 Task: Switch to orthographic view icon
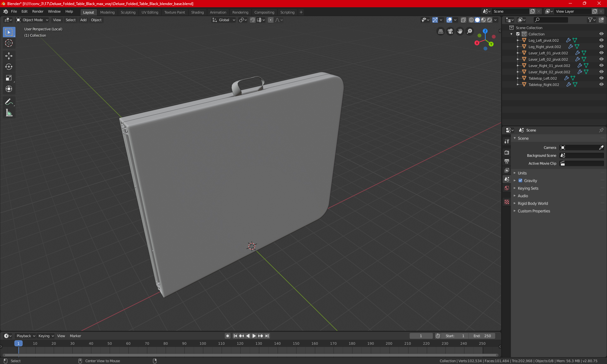(x=440, y=31)
